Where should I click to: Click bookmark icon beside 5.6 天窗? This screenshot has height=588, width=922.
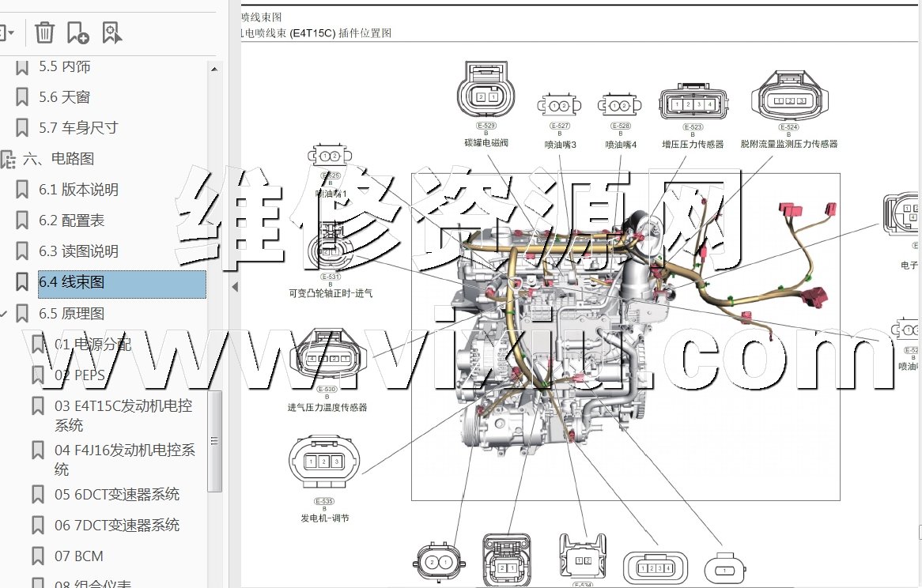click(x=22, y=97)
